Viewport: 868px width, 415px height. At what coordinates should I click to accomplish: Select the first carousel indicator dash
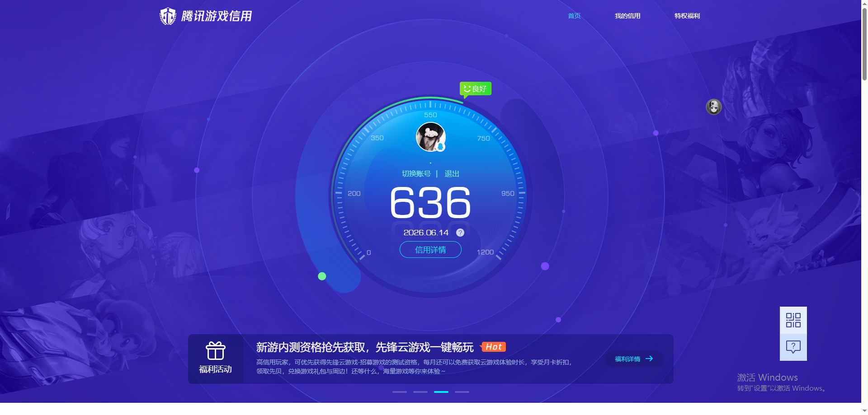(x=400, y=392)
